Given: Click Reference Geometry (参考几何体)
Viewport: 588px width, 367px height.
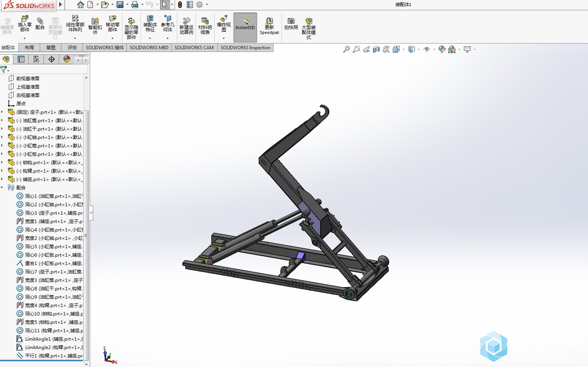Looking at the screenshot, I should pos(167,24).
